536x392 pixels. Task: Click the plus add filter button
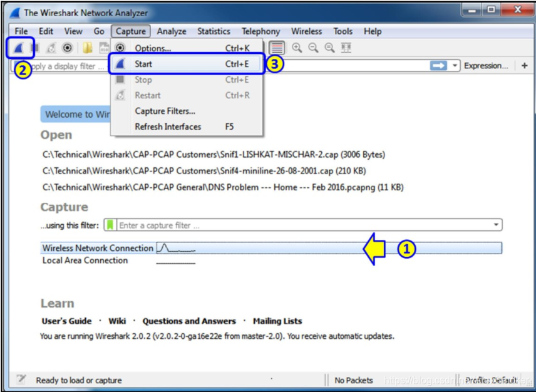pos(525,65)
